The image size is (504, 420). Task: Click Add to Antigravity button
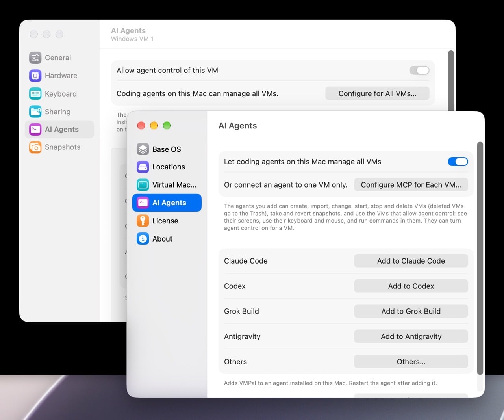(x=411, y=336)
